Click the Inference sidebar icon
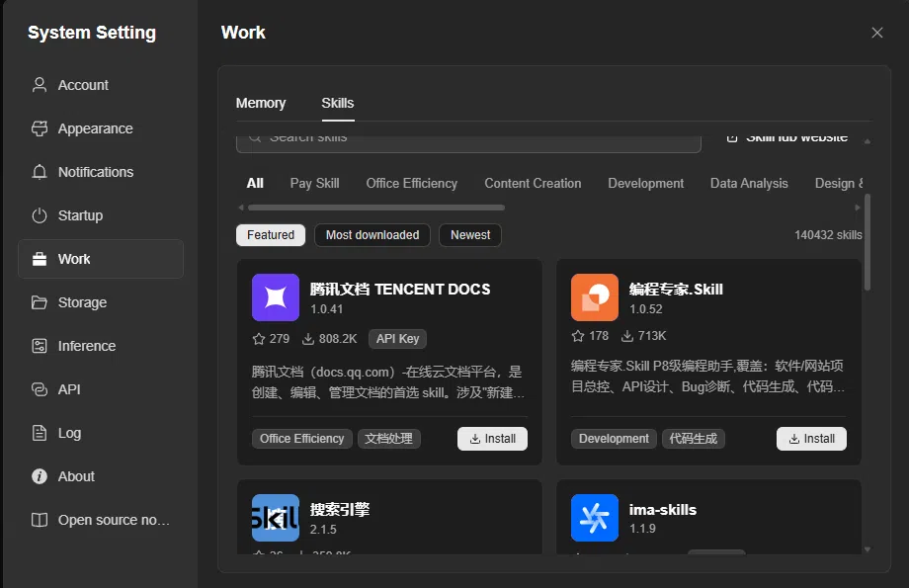The width and height of the screenshot is (909, 588). click(x=40, y=346)
